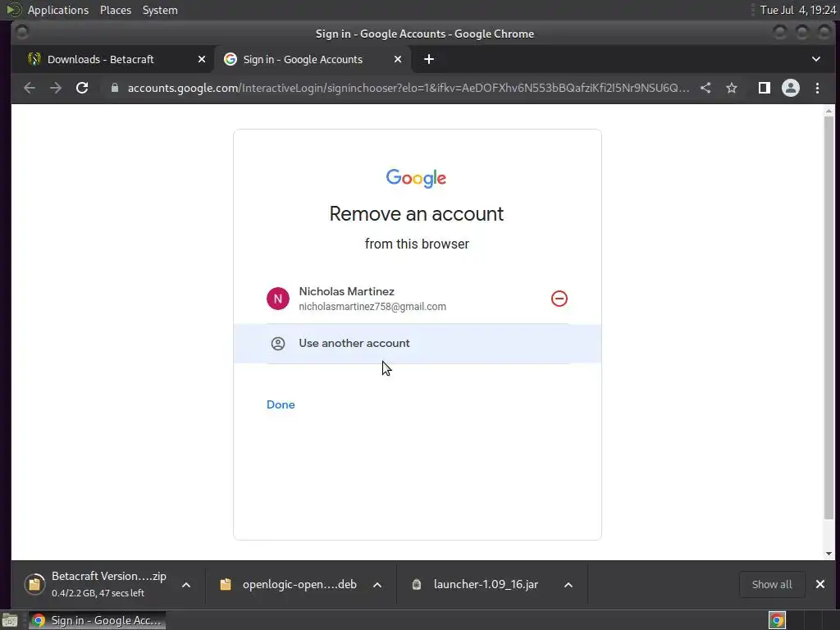Click the distro logo icon beside Applications
The width and height of the screenshot is (840, 630).
(x=13, y=10)
